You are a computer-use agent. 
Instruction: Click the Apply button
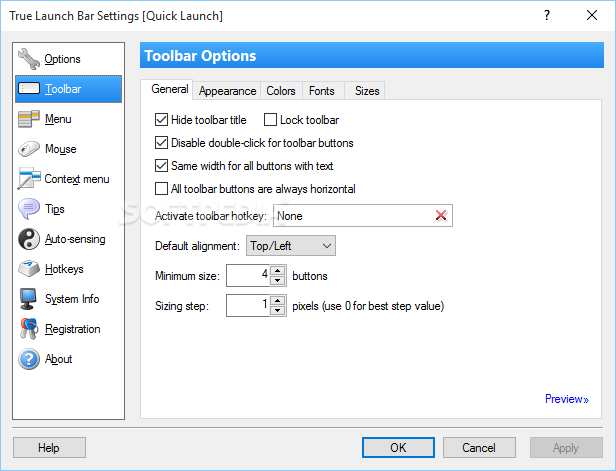pyautogui.click(x=566, y=447)
